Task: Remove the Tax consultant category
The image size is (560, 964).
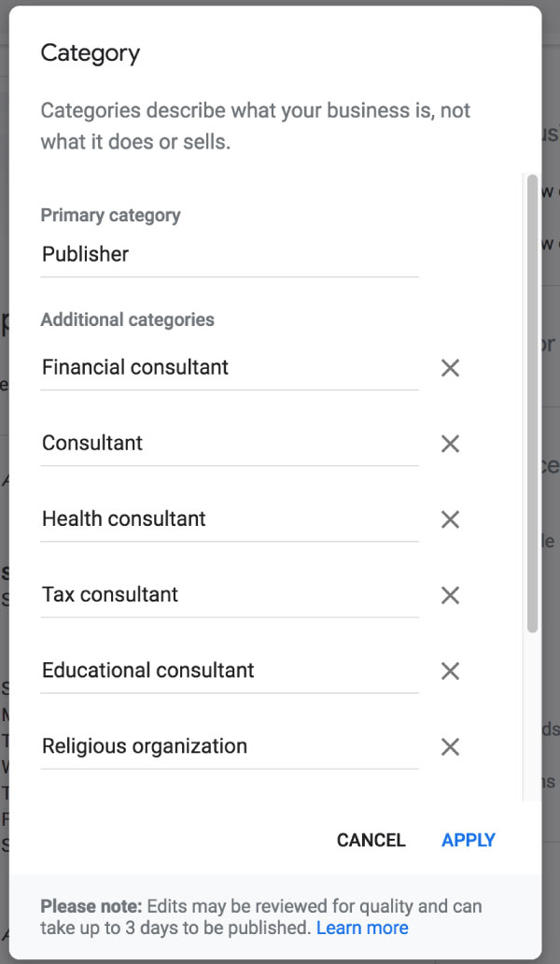Action: coord(450,595)
